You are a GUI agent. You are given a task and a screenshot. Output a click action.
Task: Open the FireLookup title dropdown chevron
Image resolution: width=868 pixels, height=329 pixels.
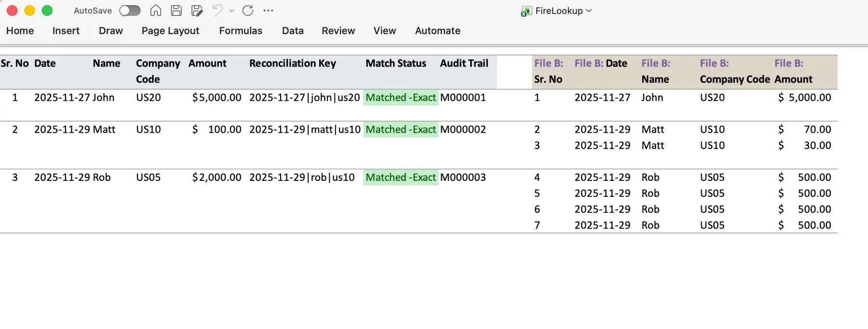point(589,11)
